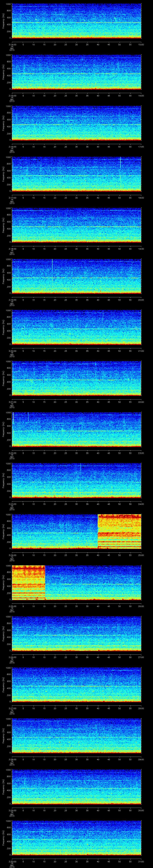153x868 pixels.
Task: Select the 3:23:00 time axis label
Action: [x=12, y=504]
